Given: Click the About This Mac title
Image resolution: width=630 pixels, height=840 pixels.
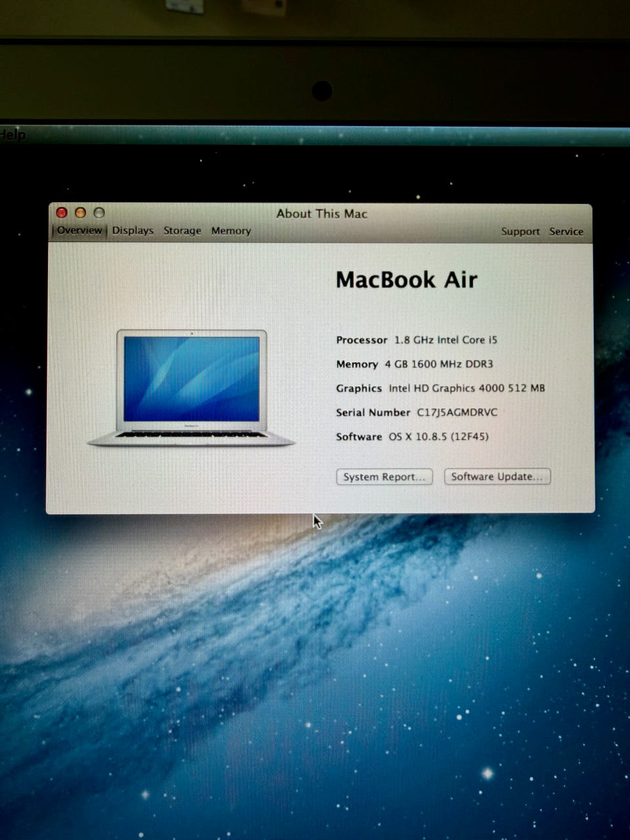Looking at the screenshot, I should pyautogui.click(x=322, y=213).
